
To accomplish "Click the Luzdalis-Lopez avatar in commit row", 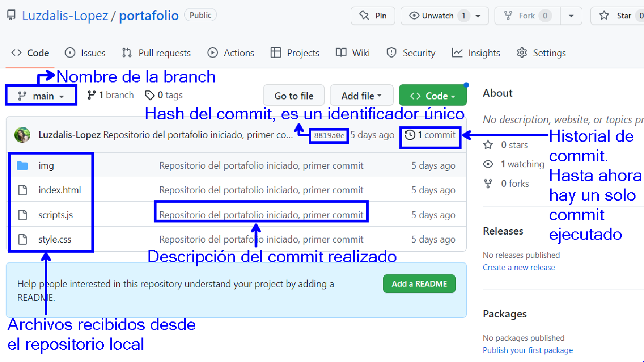I will (22, 135).
